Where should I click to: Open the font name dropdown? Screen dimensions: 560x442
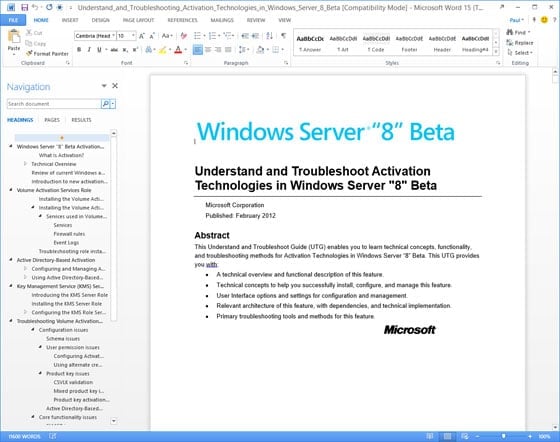pyautogui.click(x=113, y=36)
